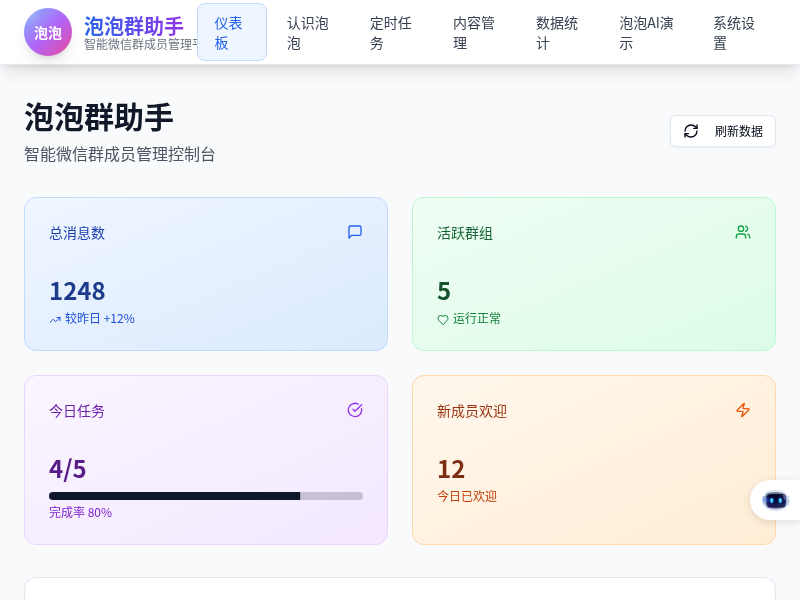Click the refresh icon inside 刷新数据 button

click(x=691, y=131)
